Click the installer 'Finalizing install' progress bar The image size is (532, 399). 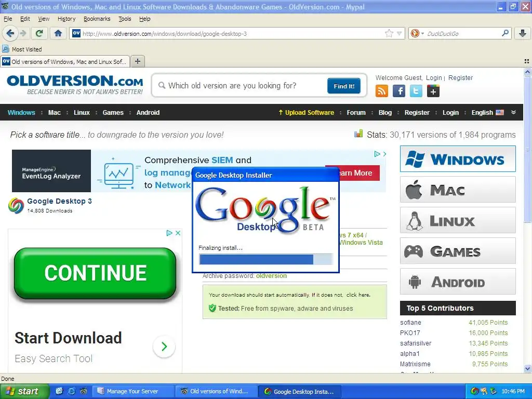pyautogui.click(x=266, y=259)
